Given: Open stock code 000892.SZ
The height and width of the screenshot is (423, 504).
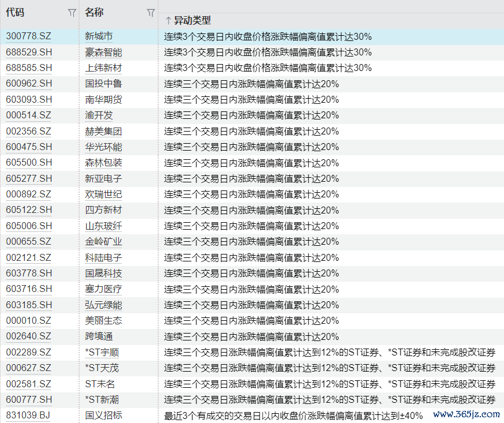Looking at the screenshot, I should pyautogui.click(x=29, y=194).
